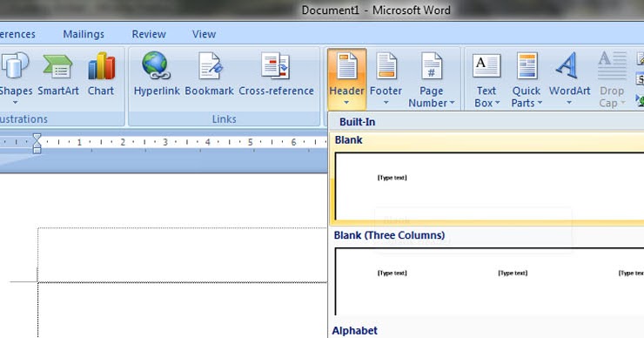The width and height of the screenshot is (644, 338).
Task: Insert a Bookmark
Action: click(x=210, y=75)
